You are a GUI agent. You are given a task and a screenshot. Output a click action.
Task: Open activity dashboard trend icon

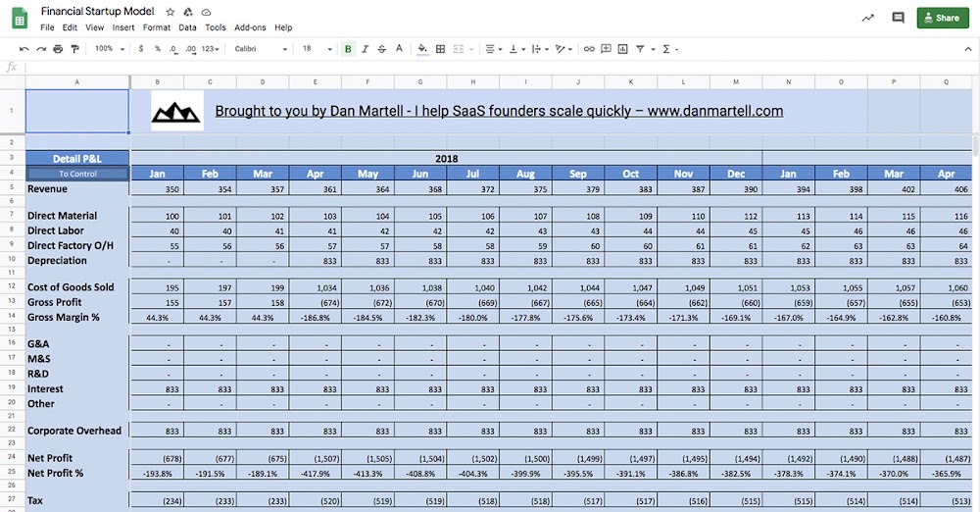point(867,18)
